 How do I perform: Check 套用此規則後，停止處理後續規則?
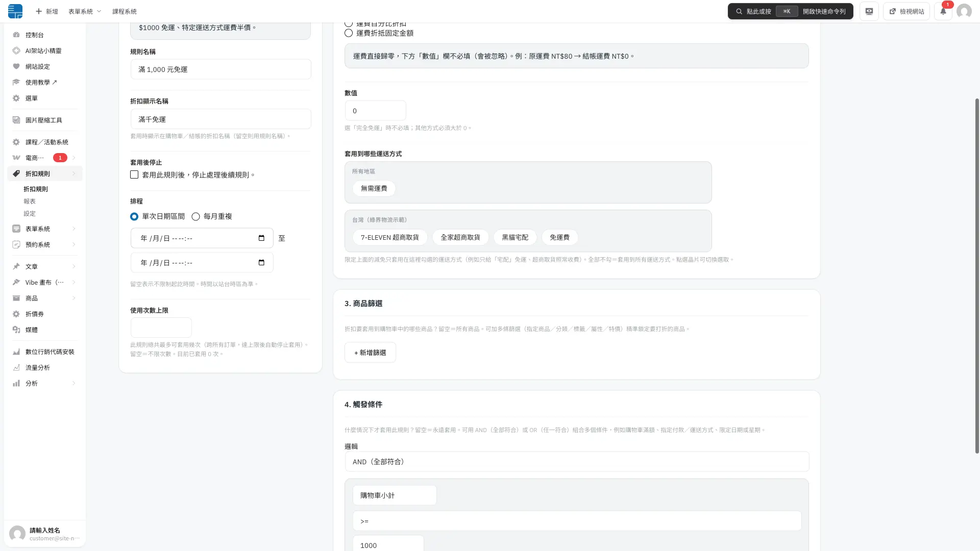134,174
